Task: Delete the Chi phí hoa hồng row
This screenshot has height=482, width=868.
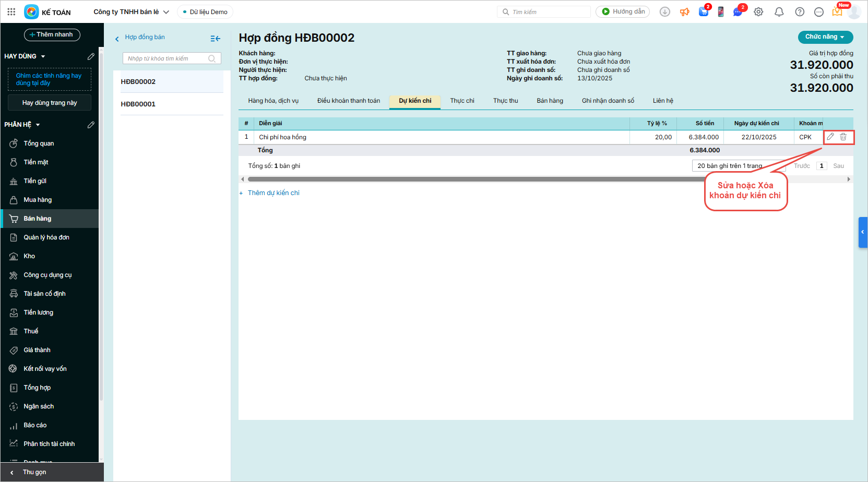Action: (843, 137)
